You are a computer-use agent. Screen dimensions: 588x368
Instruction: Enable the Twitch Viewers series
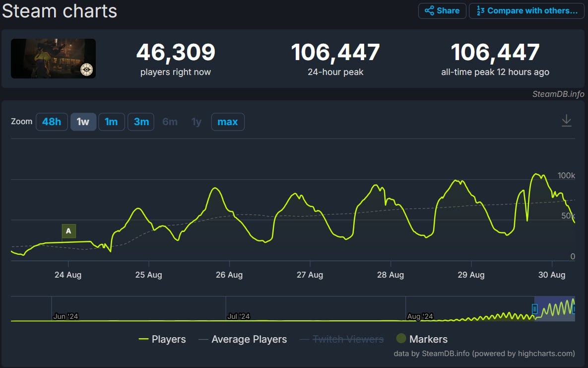[341, 339]
